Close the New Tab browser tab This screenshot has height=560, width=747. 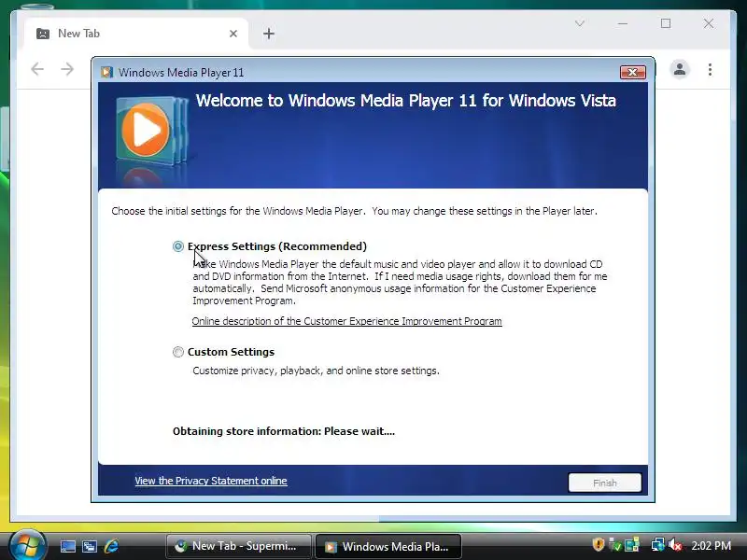pos(233,34)
